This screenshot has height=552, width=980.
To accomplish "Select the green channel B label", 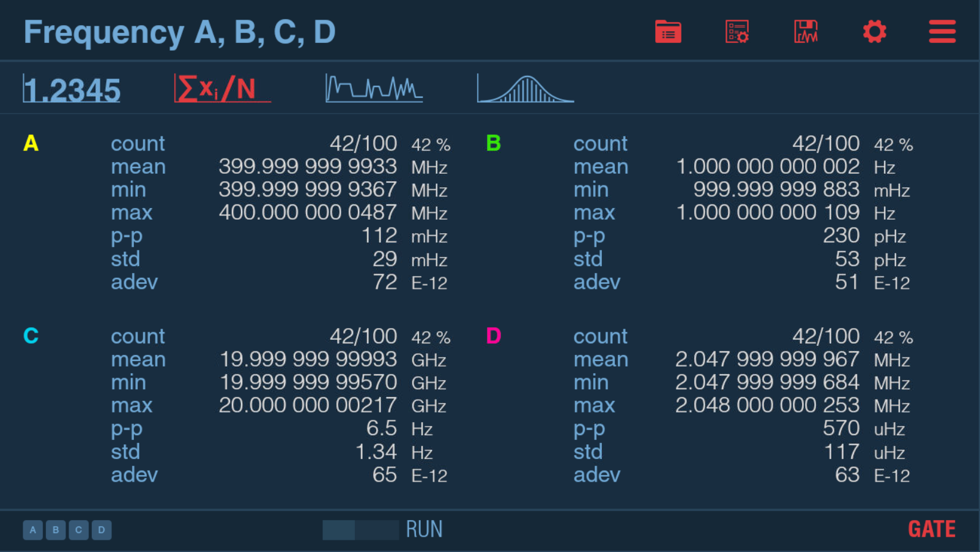I will [x=494, y=143].
